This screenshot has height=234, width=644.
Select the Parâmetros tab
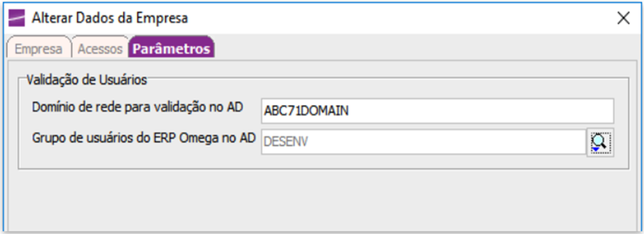(x=172, y=49)
